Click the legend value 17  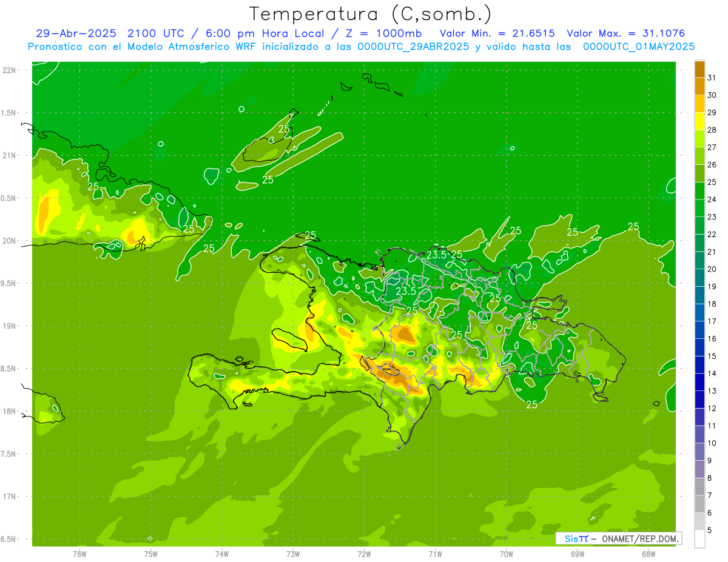pos(712,321)
